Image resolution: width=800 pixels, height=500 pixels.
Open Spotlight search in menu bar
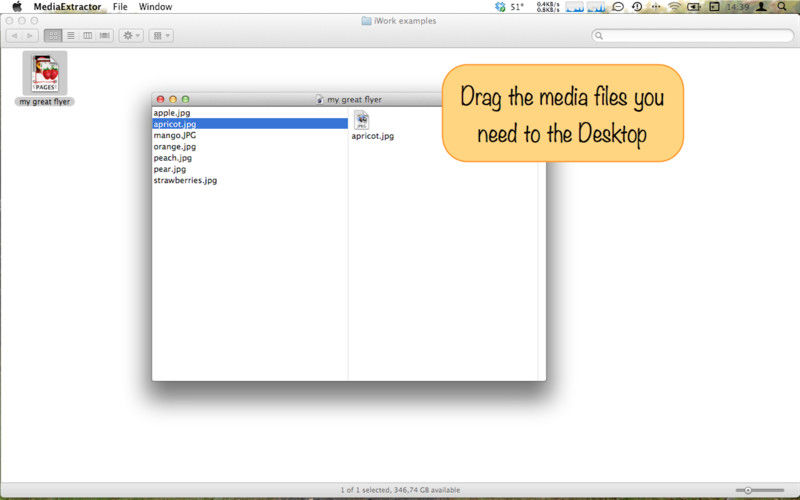[x=782, y=7]
